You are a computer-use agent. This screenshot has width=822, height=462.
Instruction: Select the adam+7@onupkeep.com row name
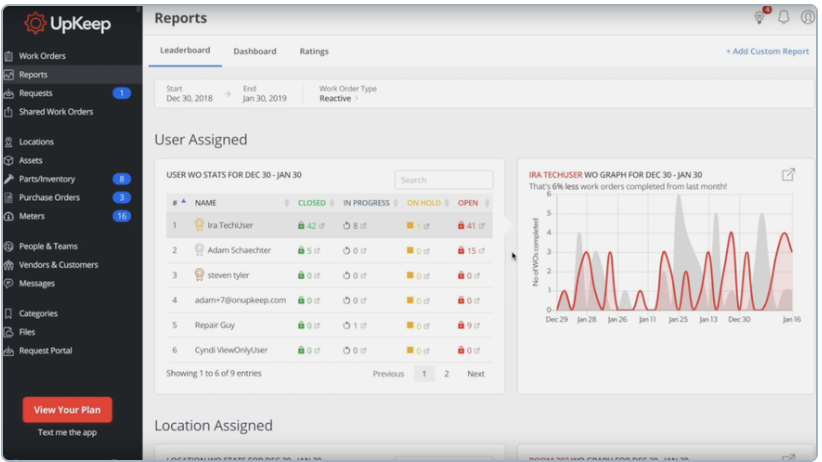coord(240,300)
